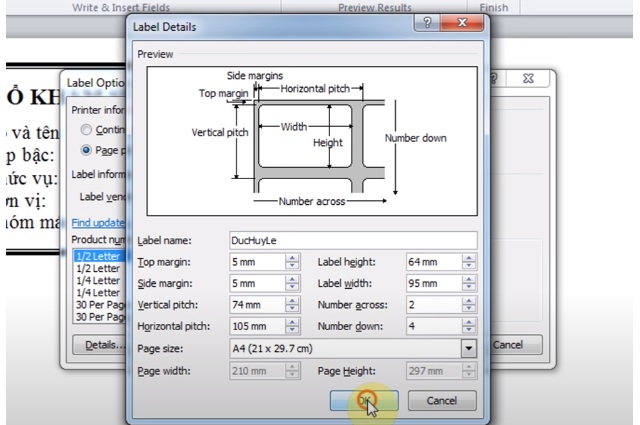Click the Details button in Label Options
This screenshot has height=425, width=640.
(100, 345)
